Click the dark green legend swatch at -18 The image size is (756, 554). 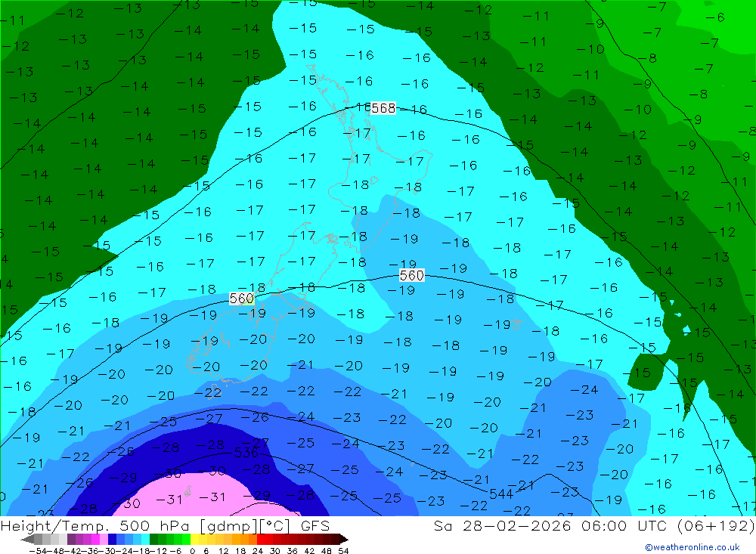(x=153, y=539)
